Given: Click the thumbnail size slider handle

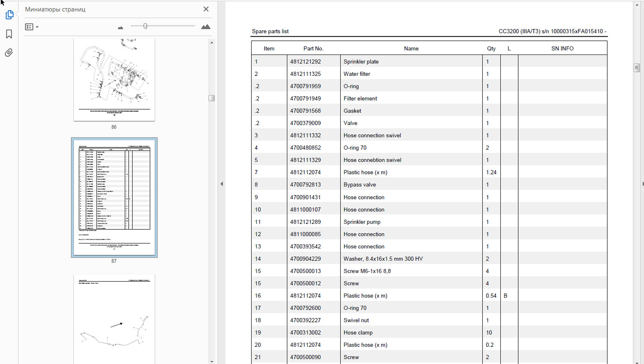Looking at the screenshot, I should click(x=145, y=26).
